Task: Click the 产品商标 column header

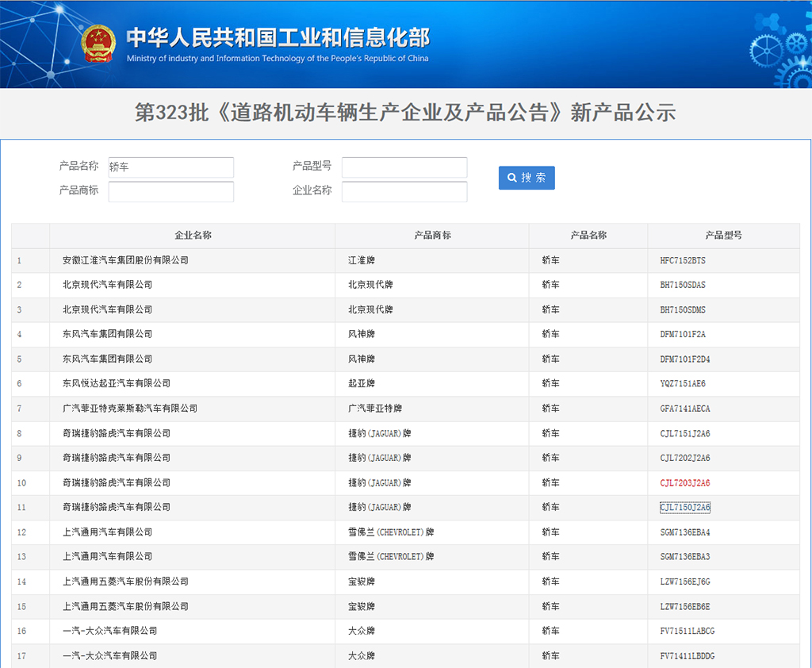Action: click(432, 236)
